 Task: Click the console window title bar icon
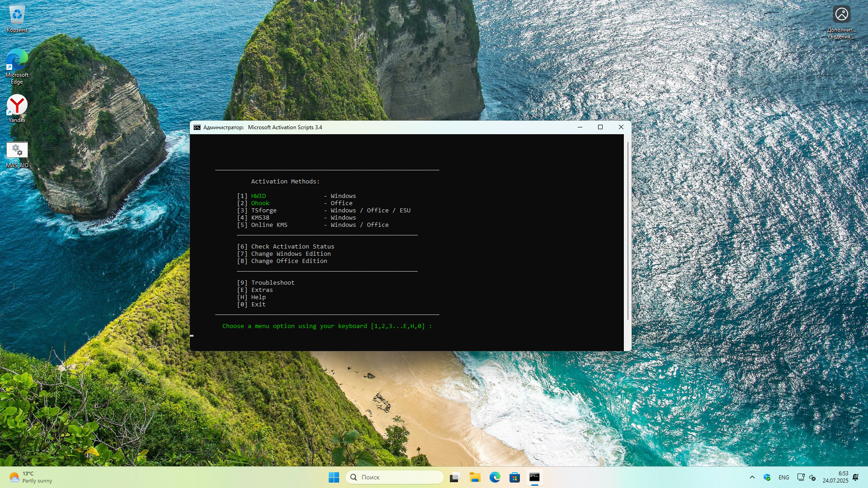coord(197,127)
